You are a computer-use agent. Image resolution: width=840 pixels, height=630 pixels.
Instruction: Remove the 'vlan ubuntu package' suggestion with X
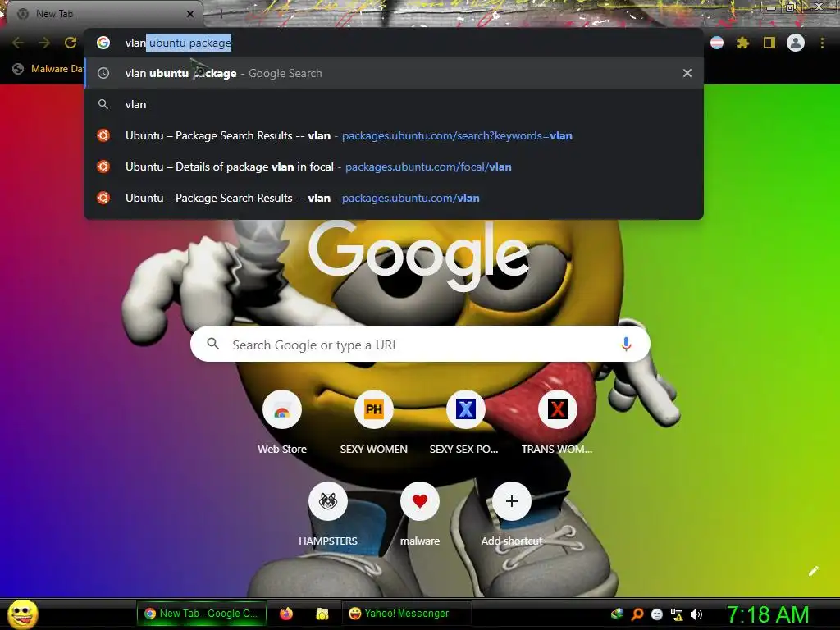click(x=687, y=73)
